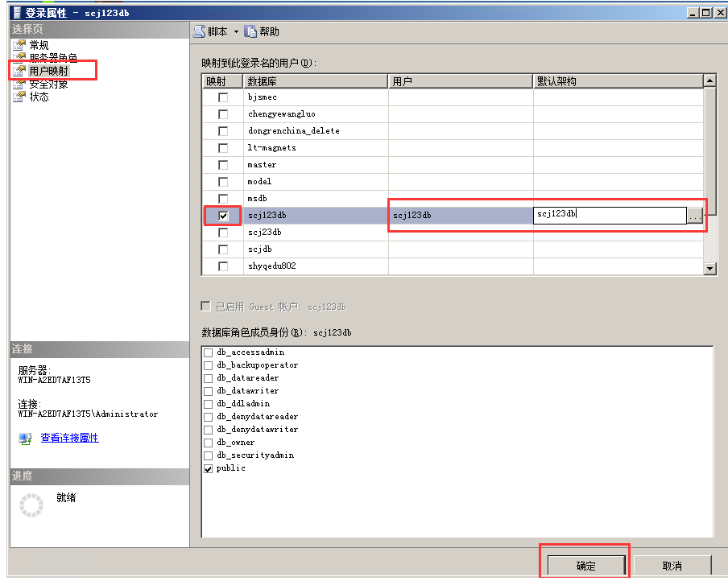The image size is (728, 585).
Task: Click the connection properties icon
Action: pyautogui.click(x=26, y=439)
